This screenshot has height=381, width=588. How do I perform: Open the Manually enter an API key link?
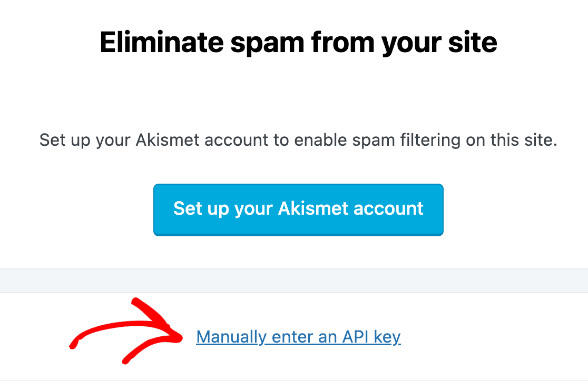click(298, 336)
